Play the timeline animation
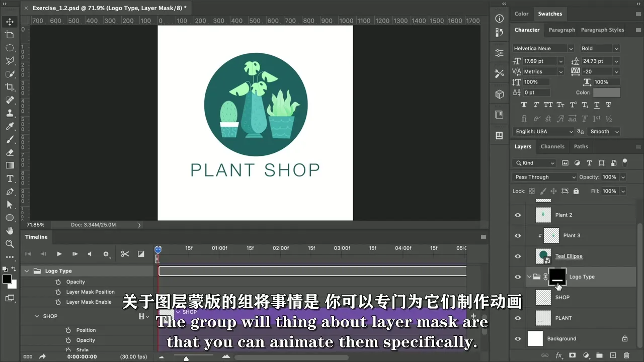 click(59, 254)
